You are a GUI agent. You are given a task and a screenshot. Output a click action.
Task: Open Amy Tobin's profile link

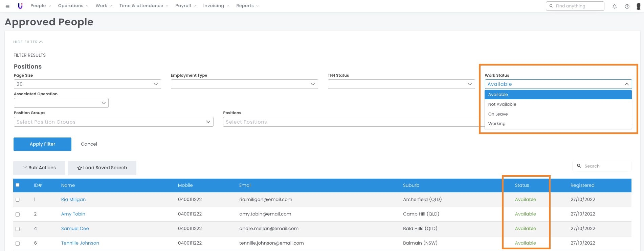tap(73, 214)
